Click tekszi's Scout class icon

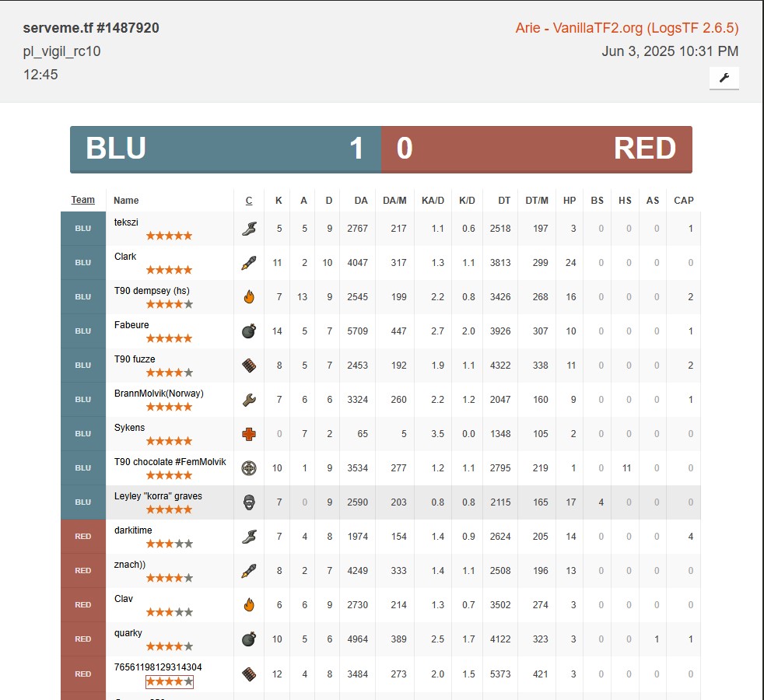(x=249, y=229)
